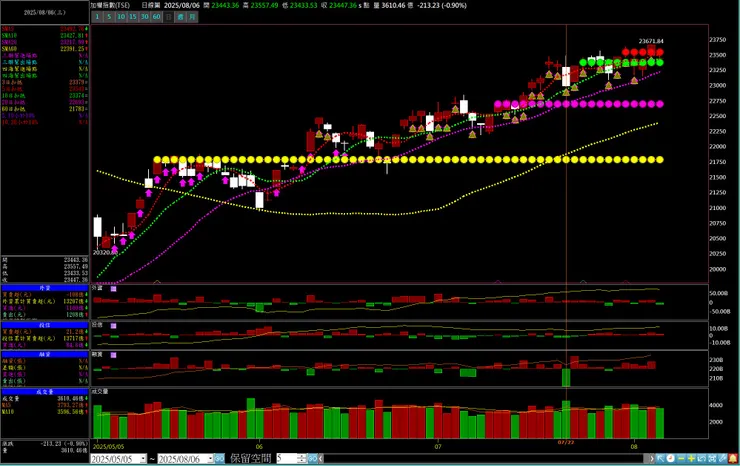Click the 漲跌 -213.23 change row

(x=44, y=444)
